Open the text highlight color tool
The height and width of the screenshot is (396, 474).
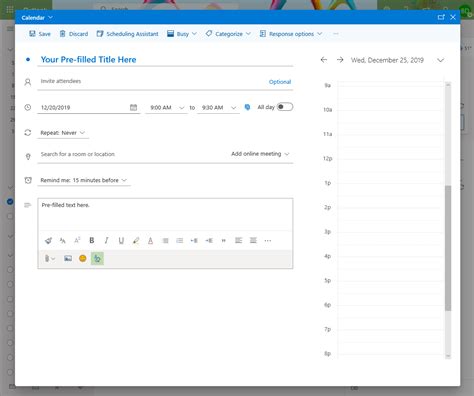coord(136,240)
